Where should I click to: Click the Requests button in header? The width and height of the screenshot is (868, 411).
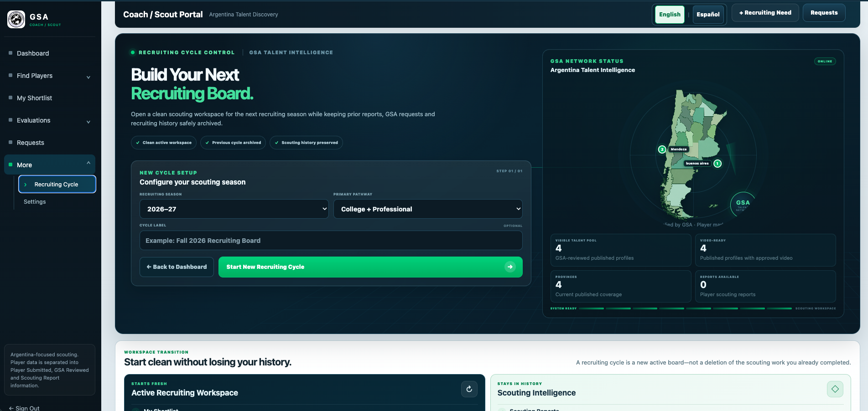824,13
